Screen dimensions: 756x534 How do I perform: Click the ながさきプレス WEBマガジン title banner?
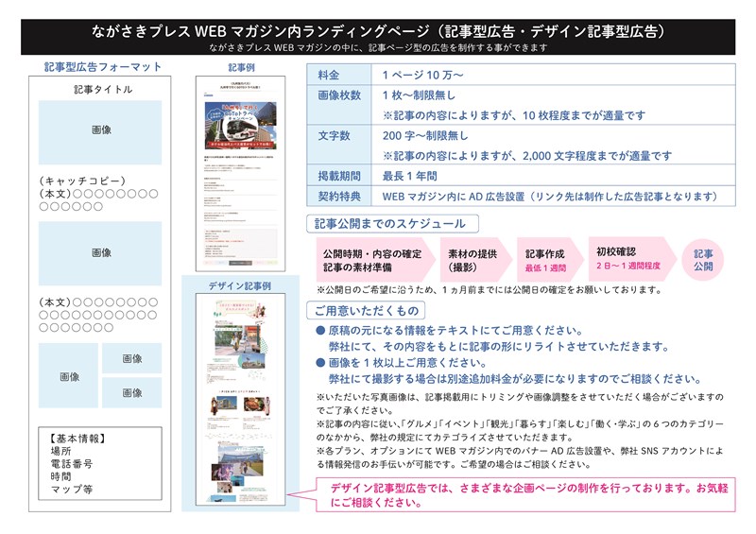coord(378,37)
